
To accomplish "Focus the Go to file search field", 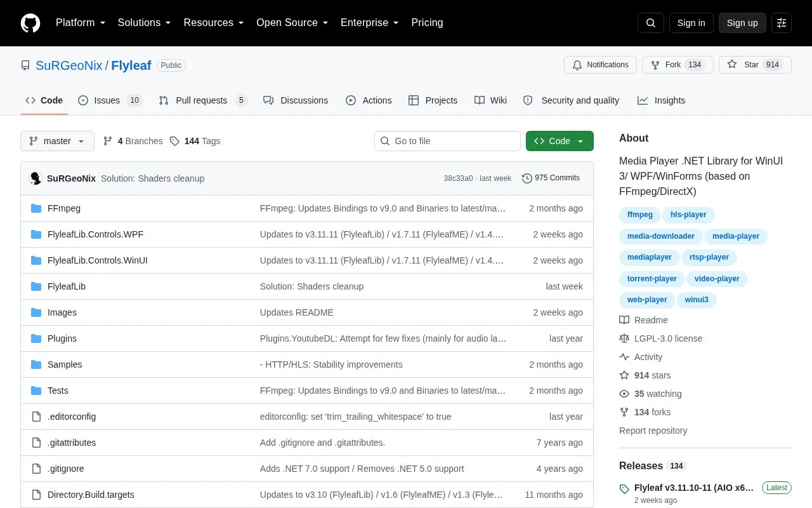I will (x=447, y=141).
